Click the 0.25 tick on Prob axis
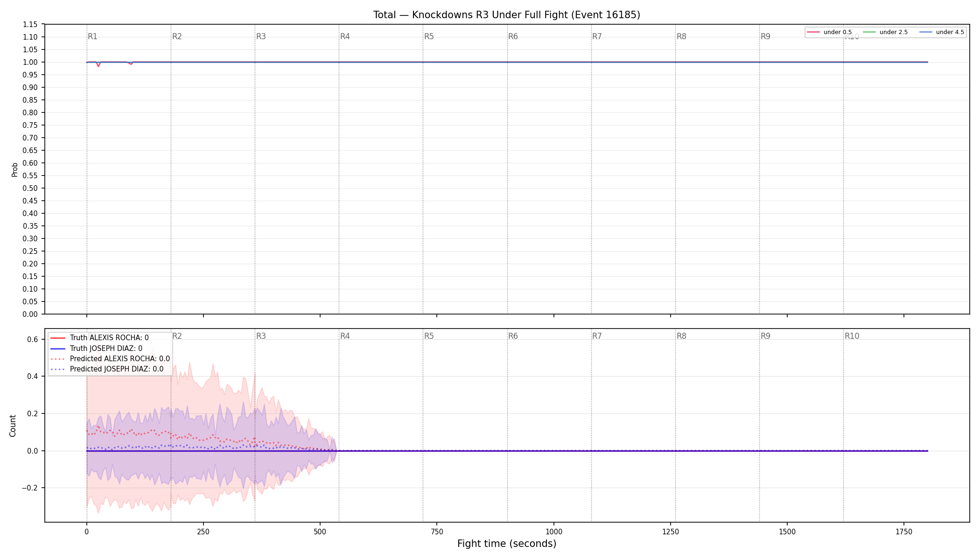Image resolution: width=980 pixels, height=560 pixels. 30,252
